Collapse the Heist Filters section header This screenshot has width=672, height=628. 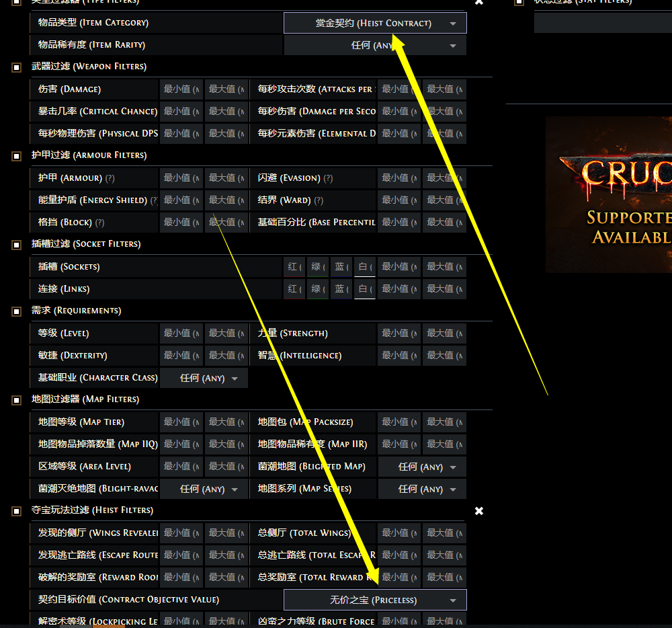pos(92,510)
